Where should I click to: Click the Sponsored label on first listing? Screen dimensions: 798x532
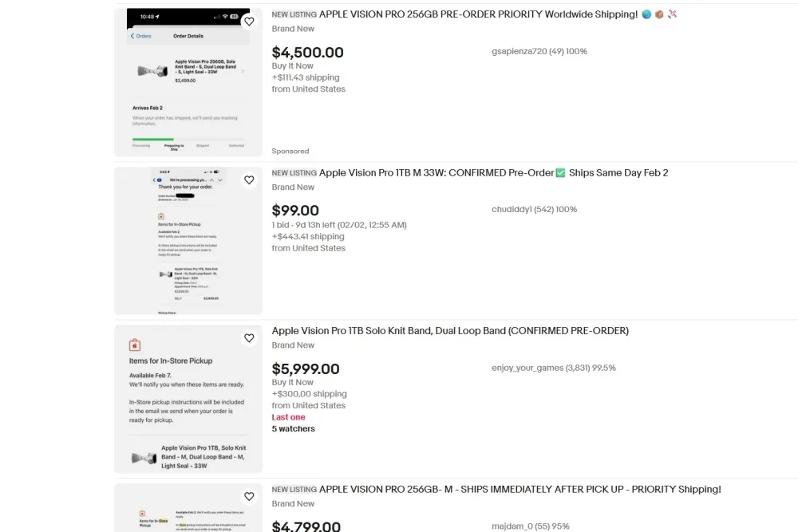tap(290, 151)
